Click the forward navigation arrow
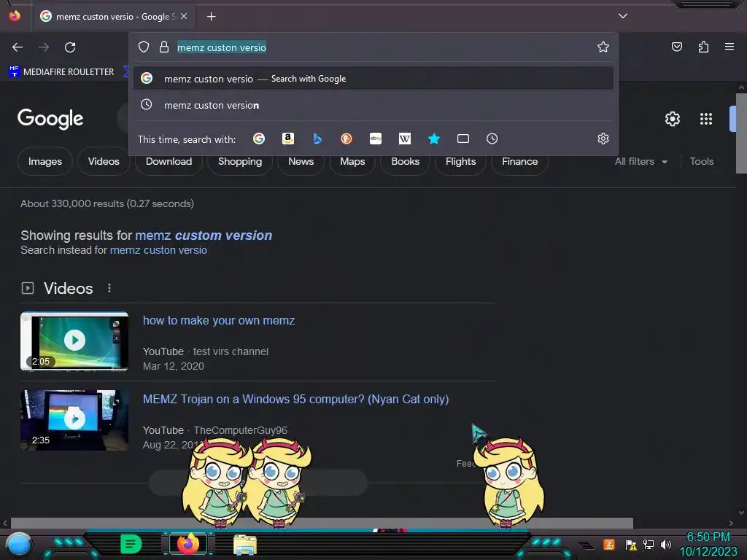The image size is (747, 560). tap(44, 47)
